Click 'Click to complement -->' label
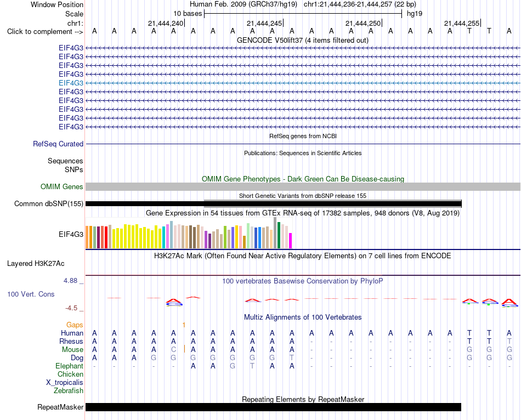Viewport: 521px width, 420px height. coord(45,32)
